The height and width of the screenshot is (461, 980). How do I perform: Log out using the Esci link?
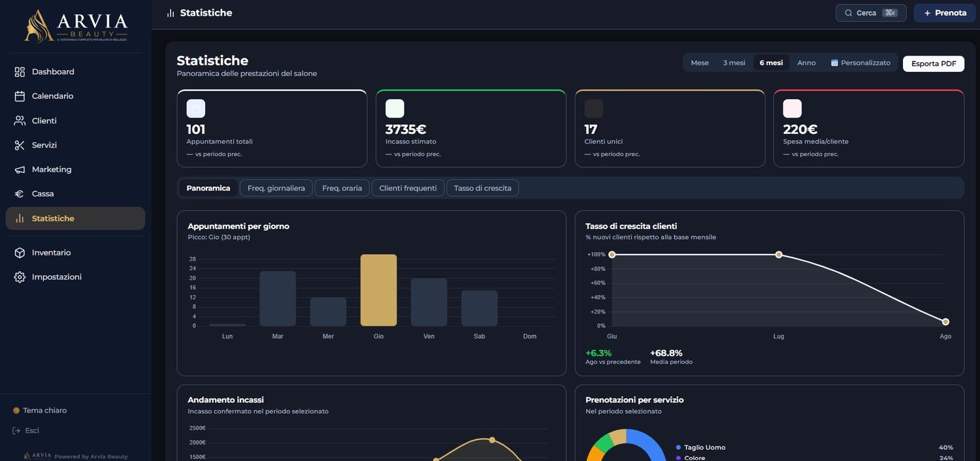click(x=26, y=431)
